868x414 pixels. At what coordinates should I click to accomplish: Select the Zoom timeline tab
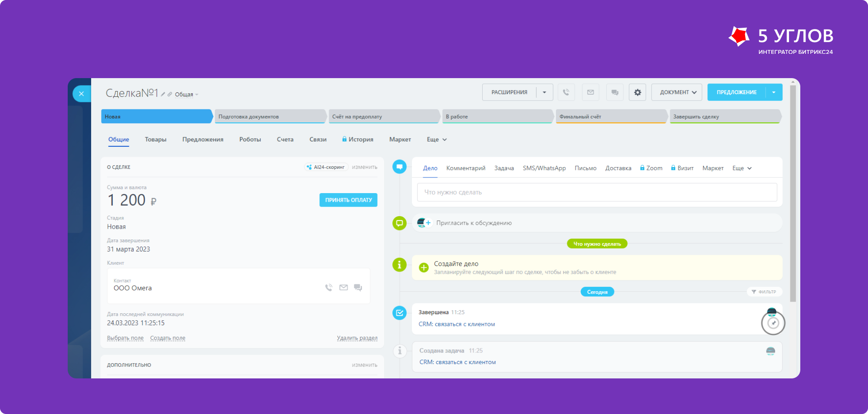pyautogui.click(x=651, y=168)
